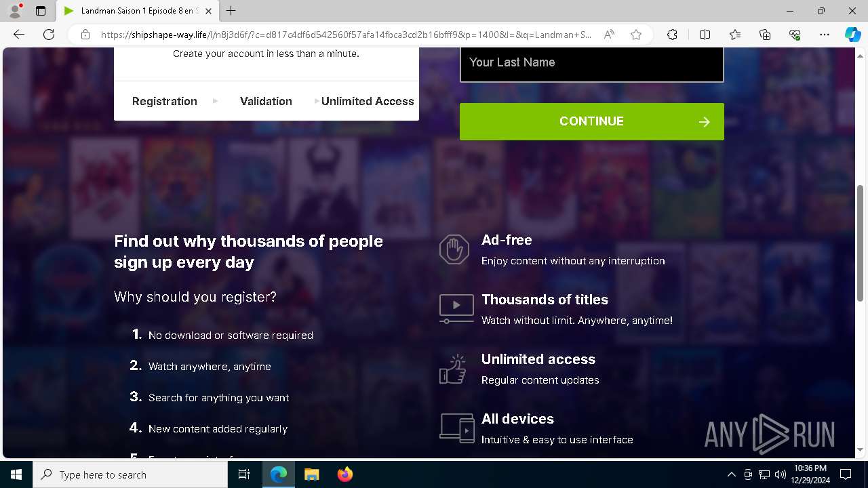Image resolution: width=868 pixels, height=488 pixels.
Task: Click 'New content added regularly' item
Action: tap(218, 429)
